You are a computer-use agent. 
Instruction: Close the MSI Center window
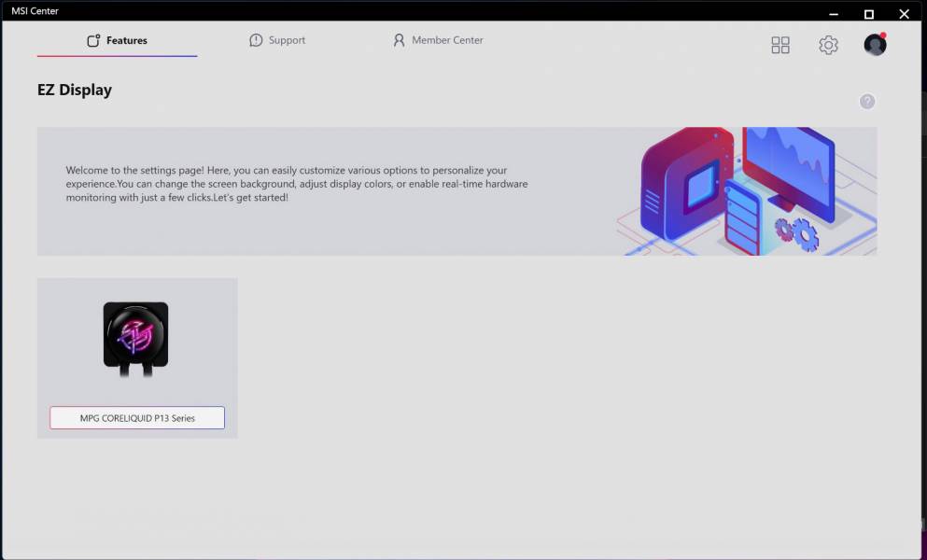point(904,13)
